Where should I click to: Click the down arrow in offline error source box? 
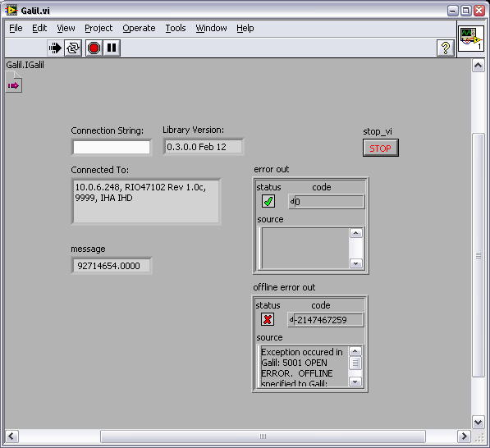click(355, 382)
